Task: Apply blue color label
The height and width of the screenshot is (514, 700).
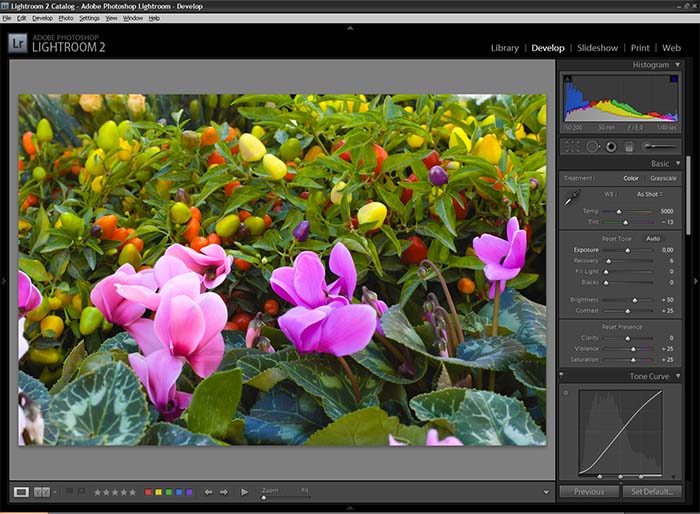Action: click(x=179, y=492)
